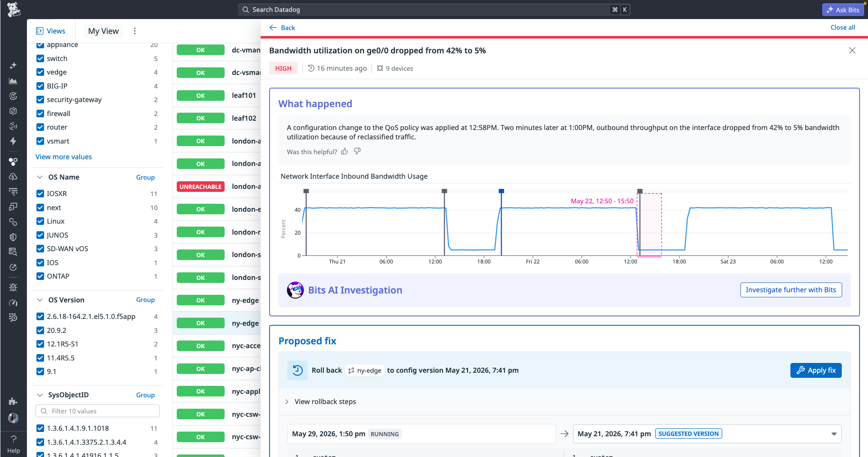Toggle the JUNOS checkbox
Image resolution: width=868 pixels, height=457 pixels.
pos(40,235)
